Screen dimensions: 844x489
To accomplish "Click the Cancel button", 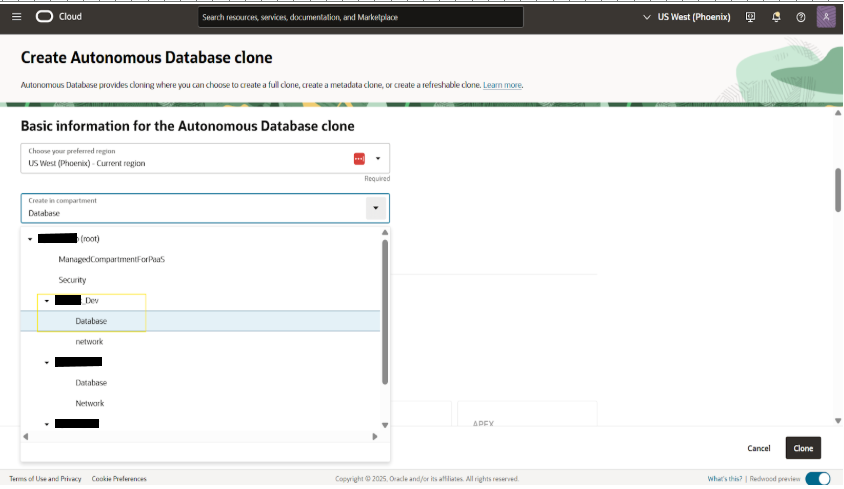I will [759, 448].
